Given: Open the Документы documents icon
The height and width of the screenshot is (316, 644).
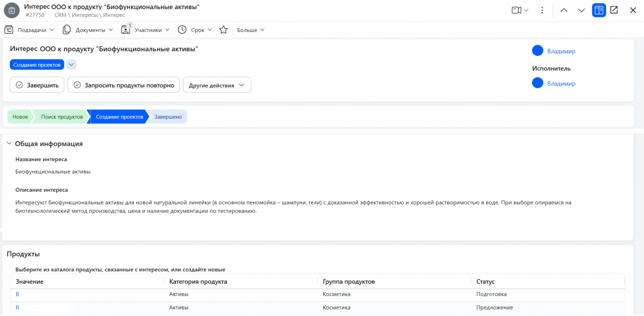Looking at the screenshot, I should (66, 29).
